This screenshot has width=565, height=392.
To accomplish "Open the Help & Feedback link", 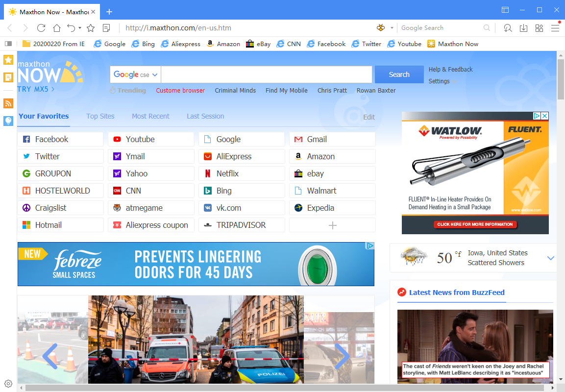I will coord(450,69).
